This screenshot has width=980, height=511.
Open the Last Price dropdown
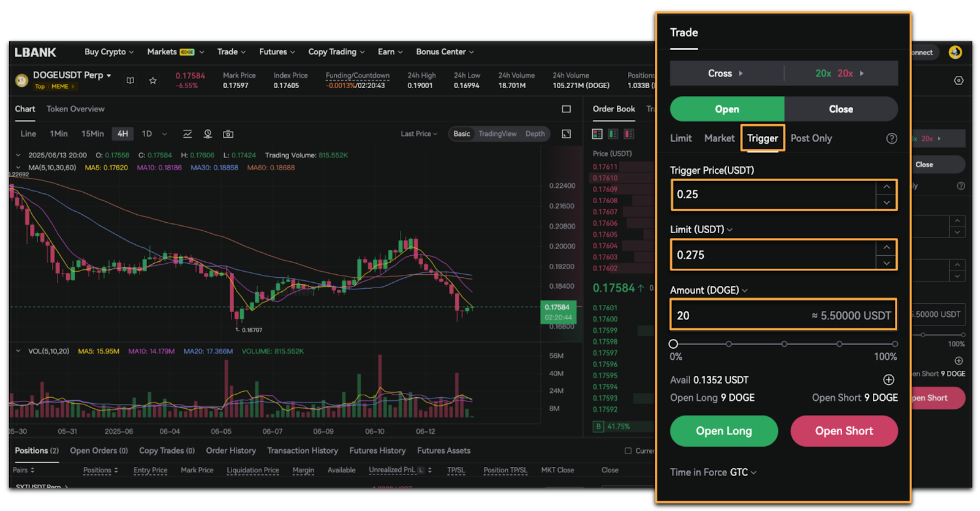click(419, 134)
